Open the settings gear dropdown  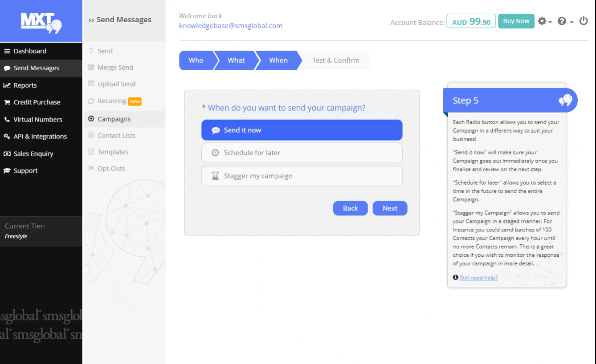click(x=545, y=21)
